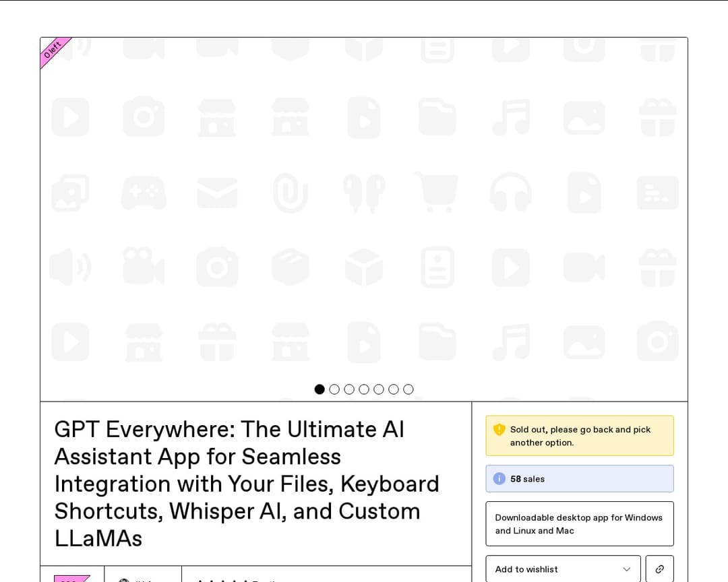Go to the sixth carousel slide dot
Viewport: 728px width, 582px height.
click(394, 389)
